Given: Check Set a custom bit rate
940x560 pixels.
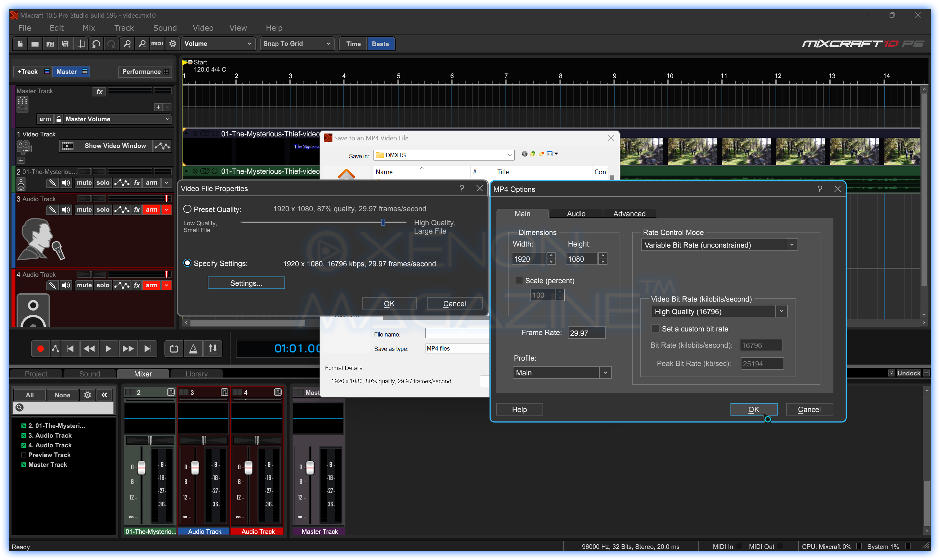Looking at the screenshot, I should [x=656, y=329].
